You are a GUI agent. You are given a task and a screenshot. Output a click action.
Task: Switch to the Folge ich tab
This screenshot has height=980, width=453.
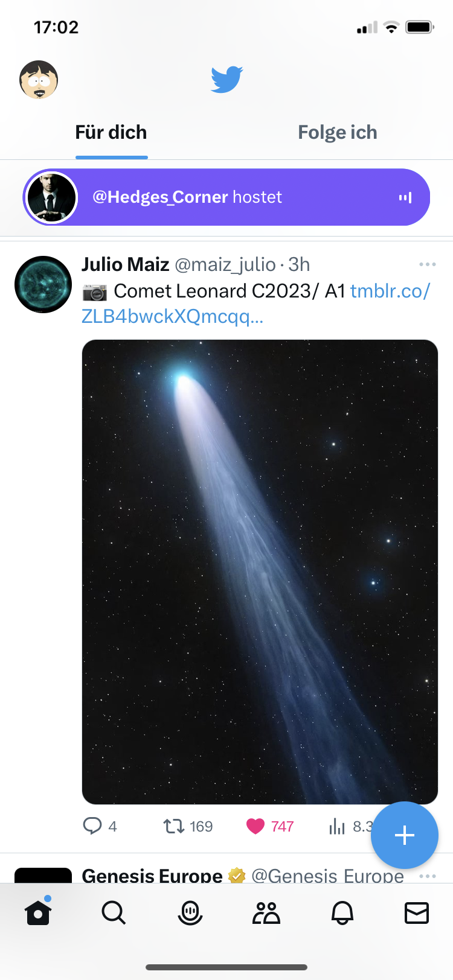coord(337,133)
